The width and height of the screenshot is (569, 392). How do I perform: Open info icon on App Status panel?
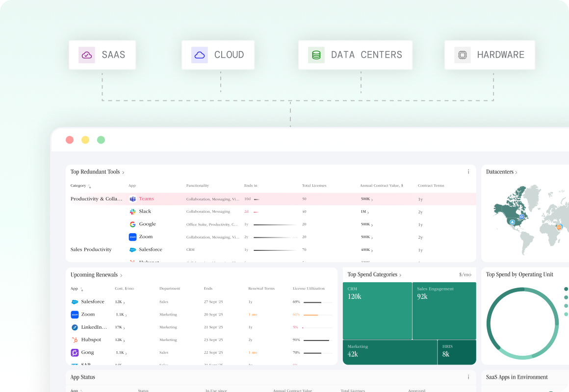[x=468, y=377]
